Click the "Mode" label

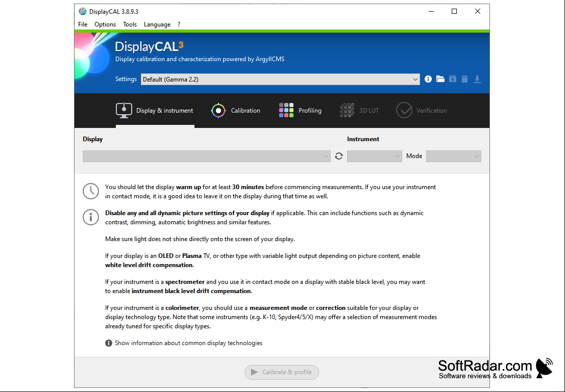point(414,156)
